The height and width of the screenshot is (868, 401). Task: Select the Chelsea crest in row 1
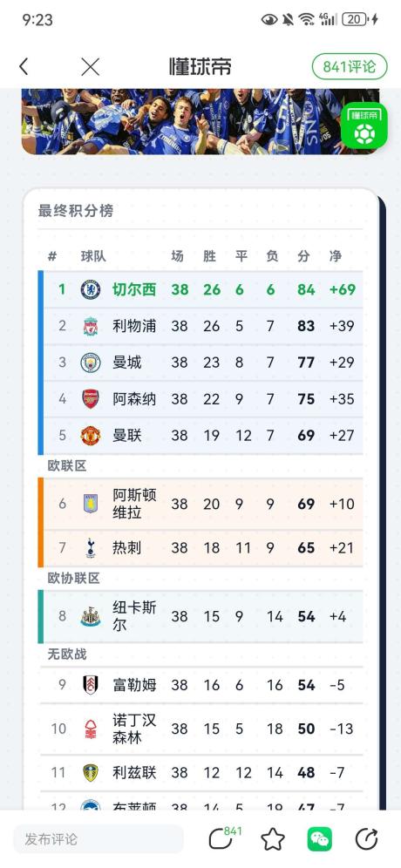[91, 289]
